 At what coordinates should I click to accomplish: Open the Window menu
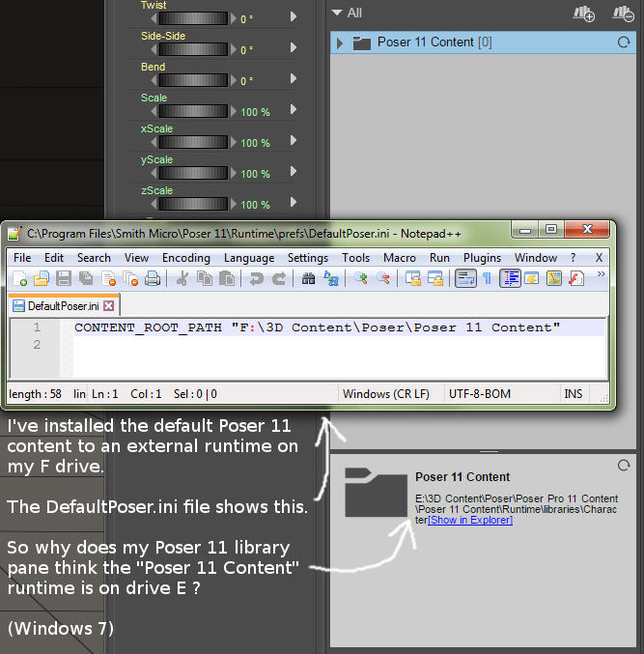pyautogui.click(x=536, y=258)
